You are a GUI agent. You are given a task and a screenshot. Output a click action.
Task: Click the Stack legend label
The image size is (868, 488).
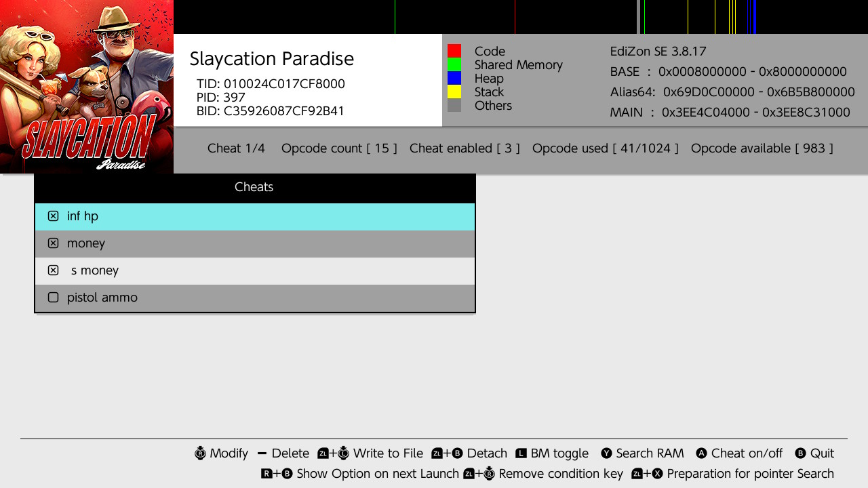click(489, 92)
